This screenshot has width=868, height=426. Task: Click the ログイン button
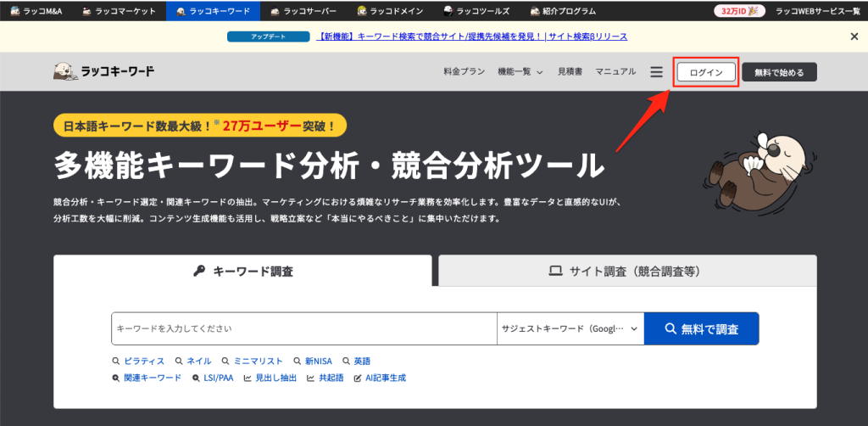pyautogui.click(x=706, y=72)
